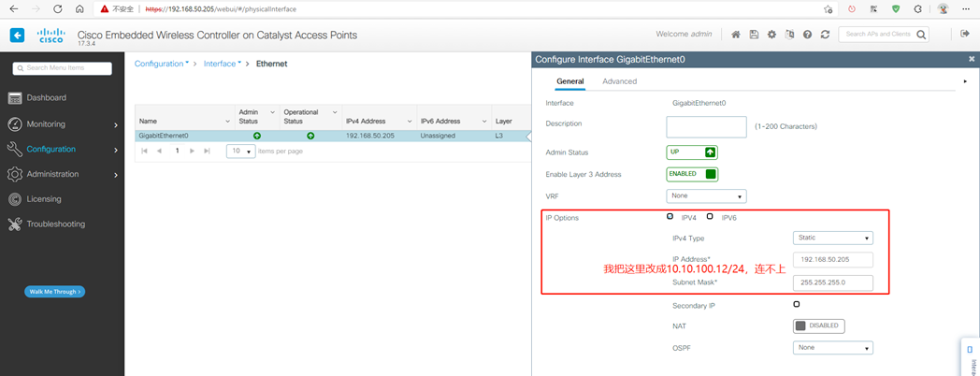Screen dimensions: 980x376
Task: Open the Licensing menu item
Action: click(44, 199)
